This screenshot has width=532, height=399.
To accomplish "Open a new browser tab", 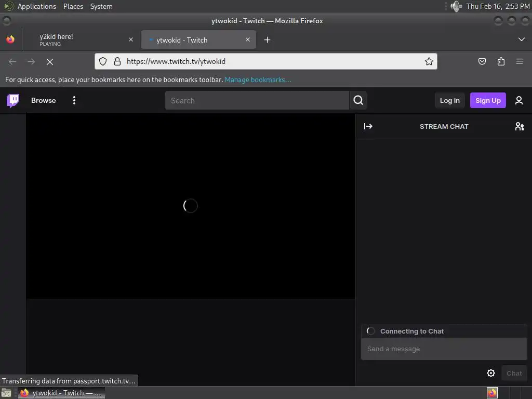I will click(268, 39).
